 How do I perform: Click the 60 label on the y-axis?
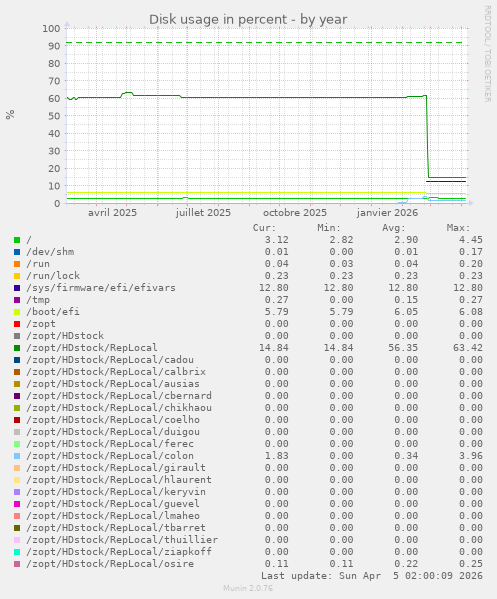tap(54, 99)
